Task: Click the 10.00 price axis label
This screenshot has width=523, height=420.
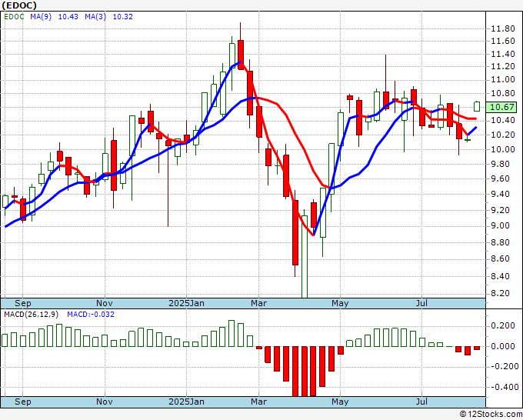Action: (x=503, y=149)
